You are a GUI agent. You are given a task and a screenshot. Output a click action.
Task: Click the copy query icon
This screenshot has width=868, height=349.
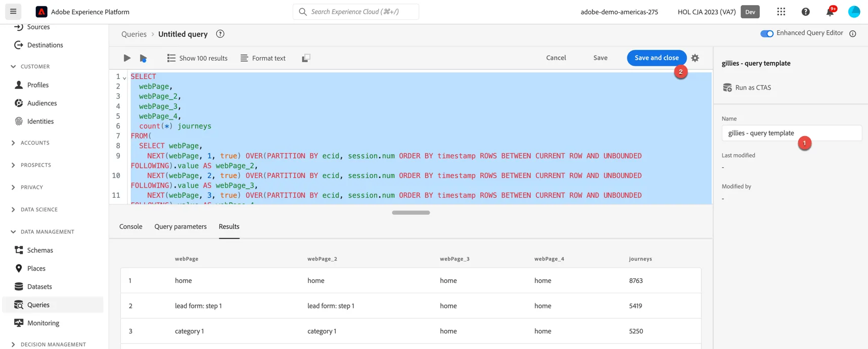tap(306, 58)
